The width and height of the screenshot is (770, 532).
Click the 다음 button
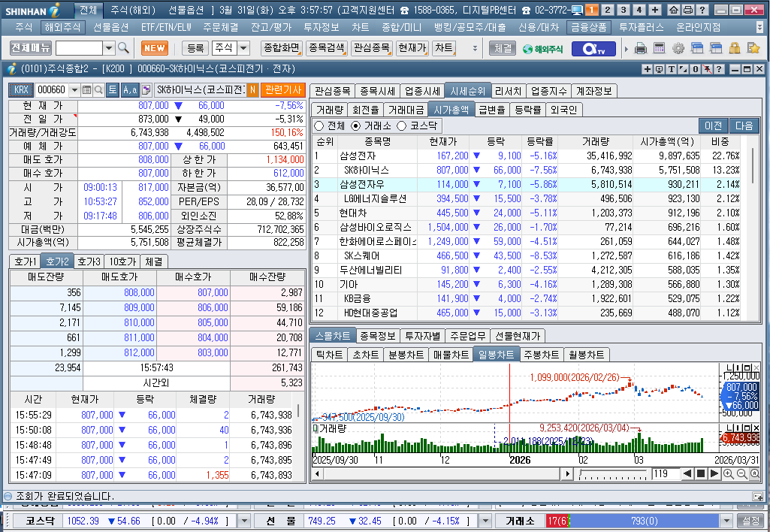(x=744, y=125)
